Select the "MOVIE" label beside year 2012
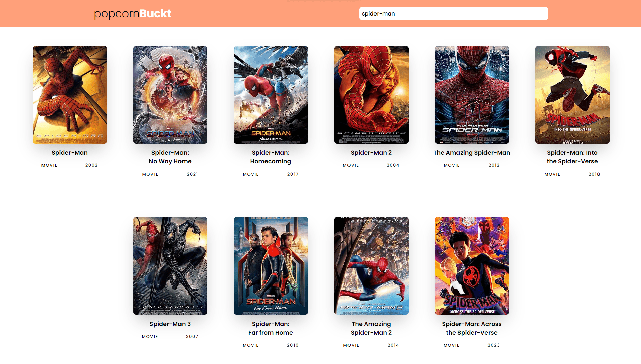641x364 pixels. point(452,165)
